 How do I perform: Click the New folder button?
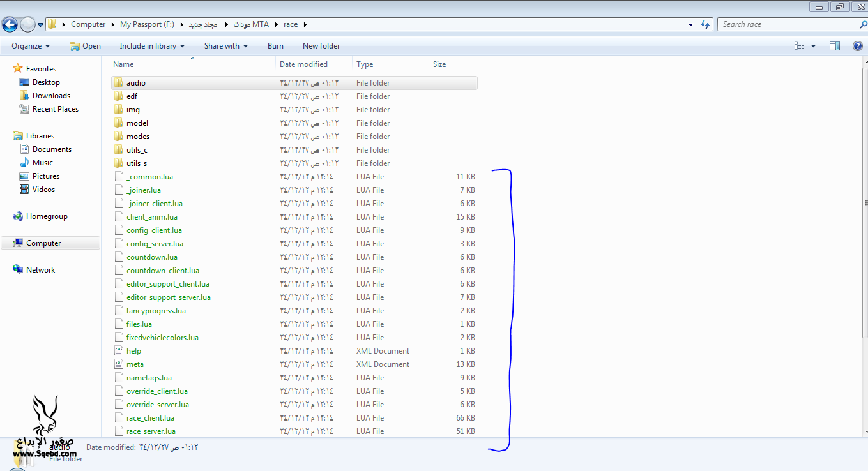click(x=321, y=46)
